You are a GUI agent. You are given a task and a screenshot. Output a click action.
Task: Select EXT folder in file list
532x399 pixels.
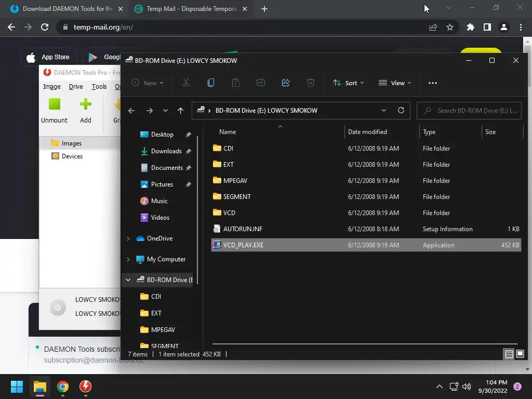[x=366, y=165]
